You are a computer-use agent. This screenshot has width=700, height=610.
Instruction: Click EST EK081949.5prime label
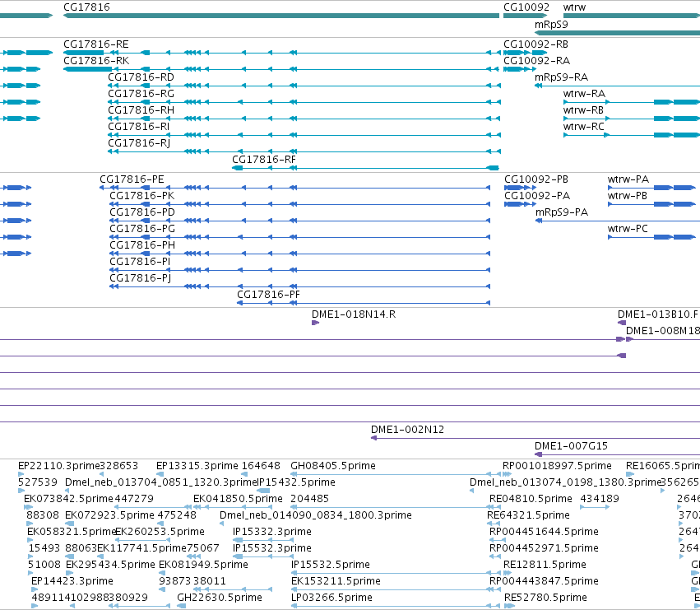[203, 565]
